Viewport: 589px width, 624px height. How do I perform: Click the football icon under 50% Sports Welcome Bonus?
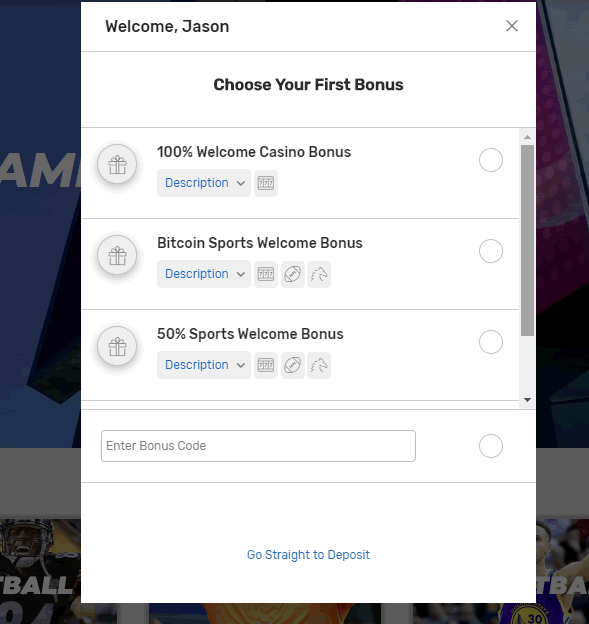293,365
